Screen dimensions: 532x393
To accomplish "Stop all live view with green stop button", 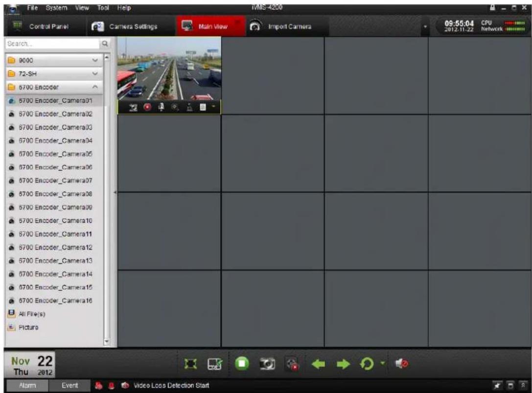I will coord(242,364).
